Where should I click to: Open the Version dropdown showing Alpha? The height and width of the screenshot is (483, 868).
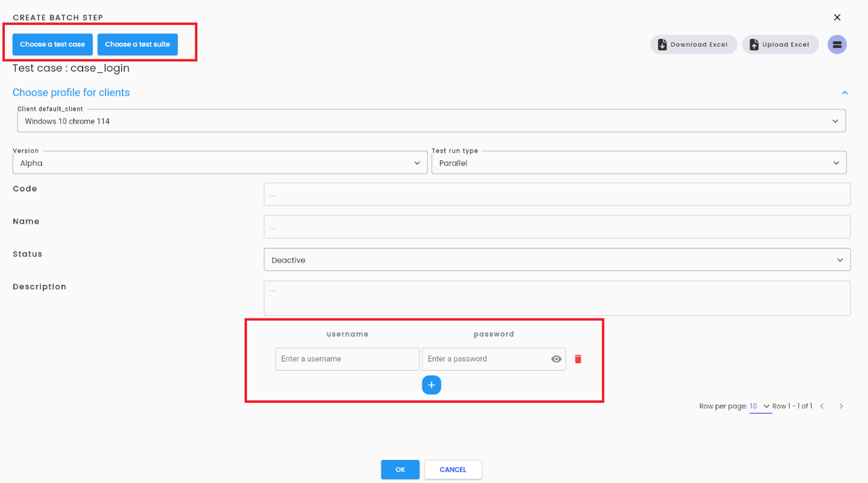tap(220, 163)
